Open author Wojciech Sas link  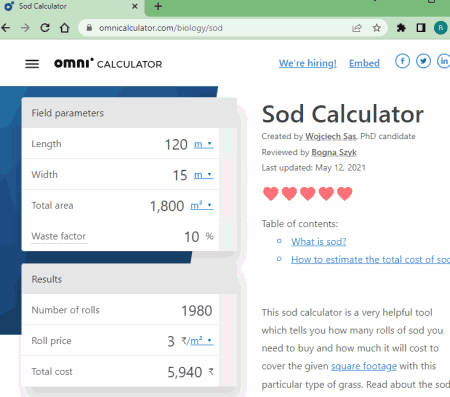[331, 136]
